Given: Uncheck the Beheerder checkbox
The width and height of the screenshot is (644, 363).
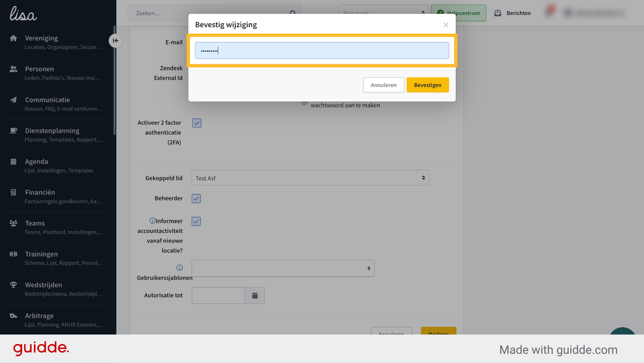Looking at the screenshot, I should point(196,199).
